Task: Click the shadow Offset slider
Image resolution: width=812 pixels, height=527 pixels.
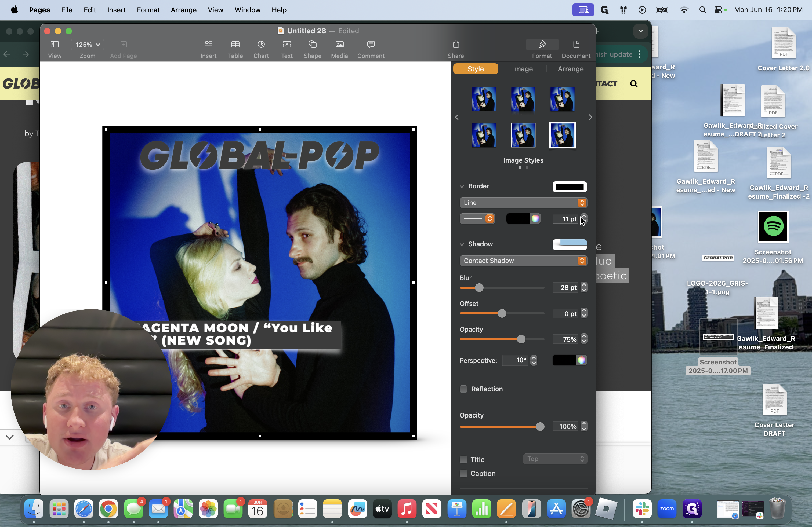Action: [x=502, y=314]
